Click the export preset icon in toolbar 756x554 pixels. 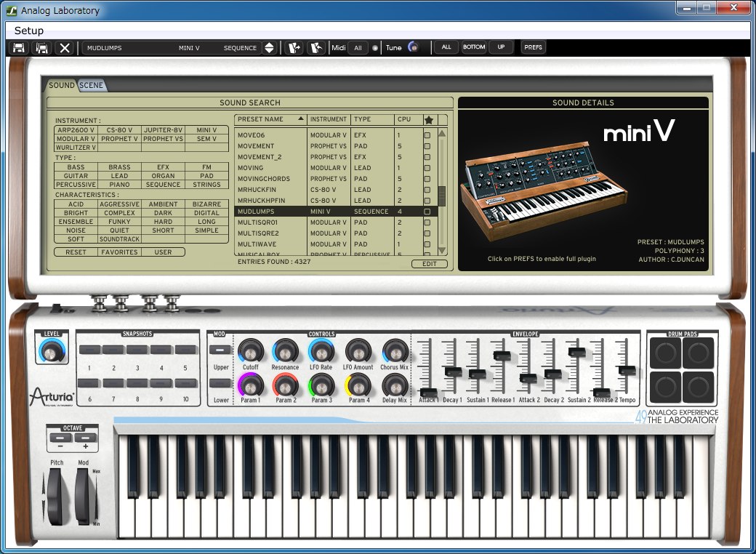pos(315,48)
